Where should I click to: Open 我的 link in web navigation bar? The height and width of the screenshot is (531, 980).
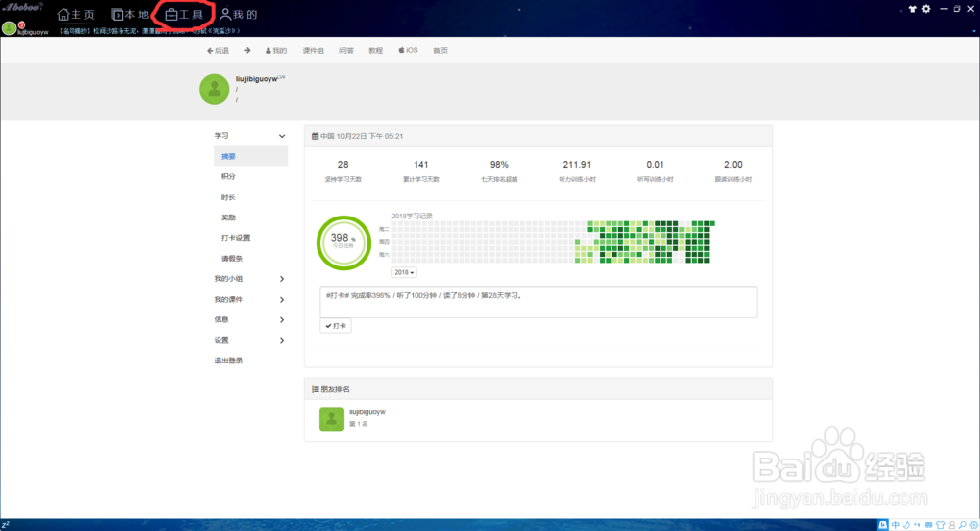click(x=276, y=51)
